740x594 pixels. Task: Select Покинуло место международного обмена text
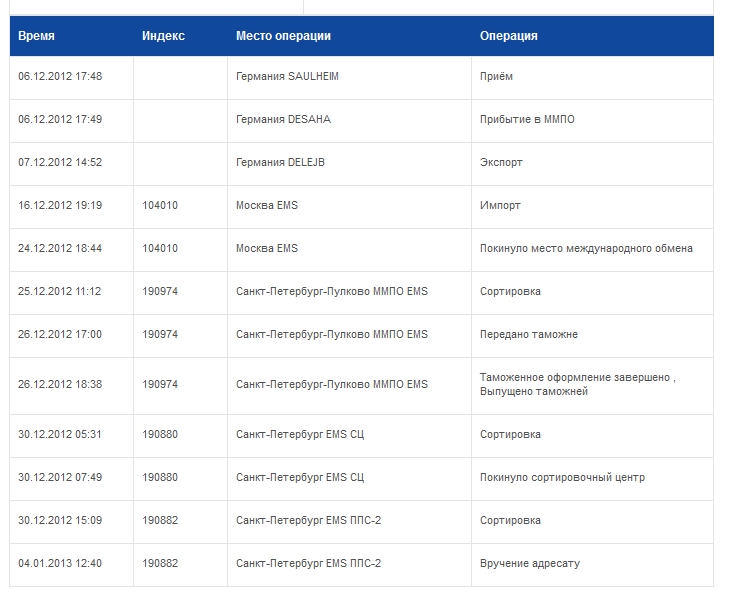click(586, 248)
